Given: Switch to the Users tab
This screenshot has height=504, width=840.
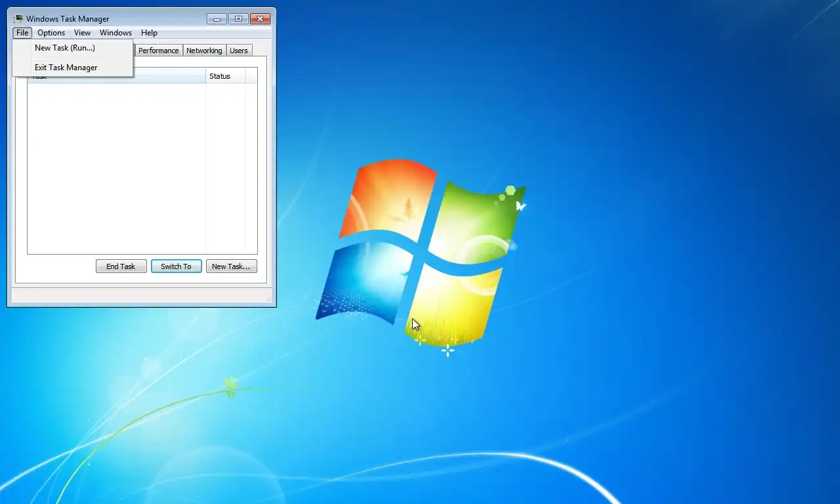Looking at the screenshot, I should tap(239, 51).
